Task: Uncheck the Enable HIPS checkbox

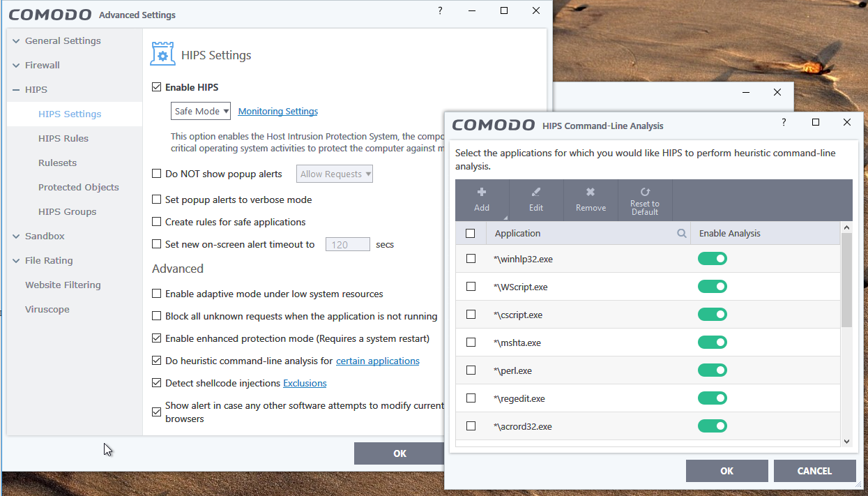Action: point(157,88)
